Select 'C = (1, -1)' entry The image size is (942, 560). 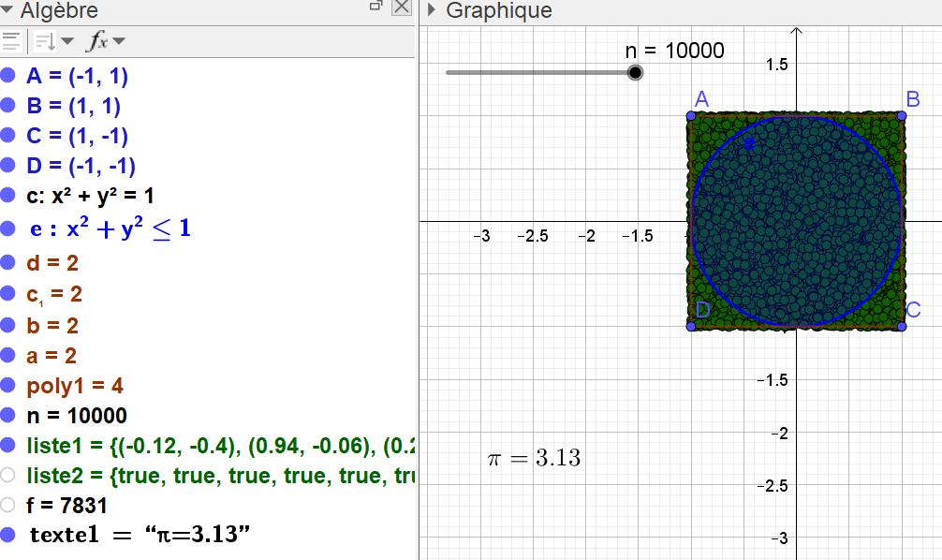77,136
